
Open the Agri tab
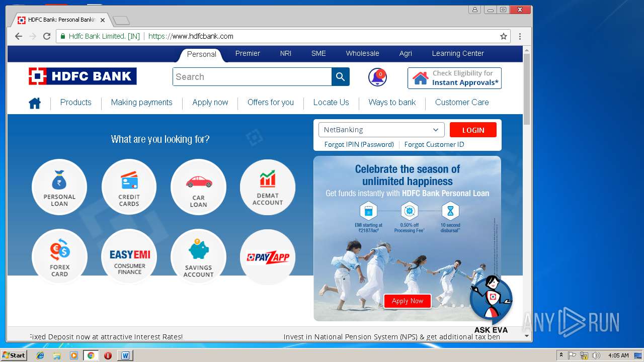(x=406, y=53)
